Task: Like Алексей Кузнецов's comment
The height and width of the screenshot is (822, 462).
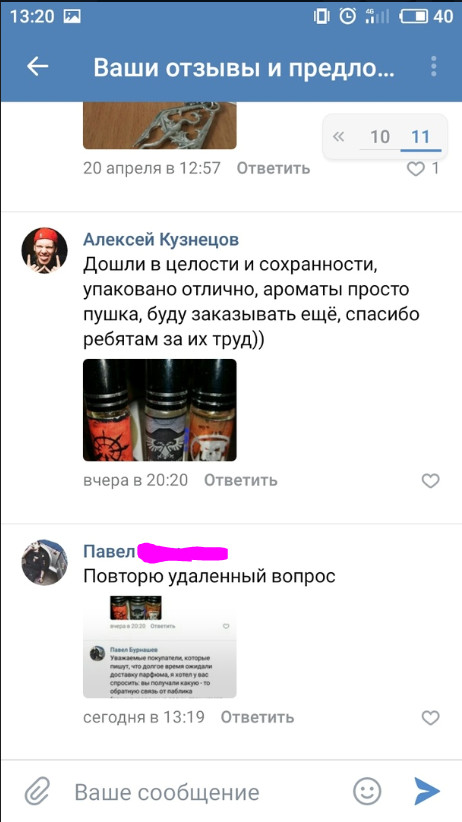Action: pos(431,481)
